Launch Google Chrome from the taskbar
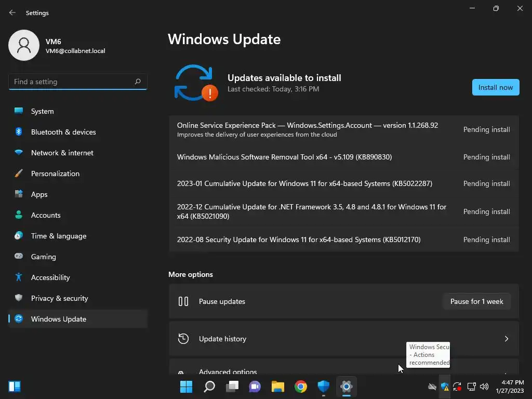 (301, 387)
